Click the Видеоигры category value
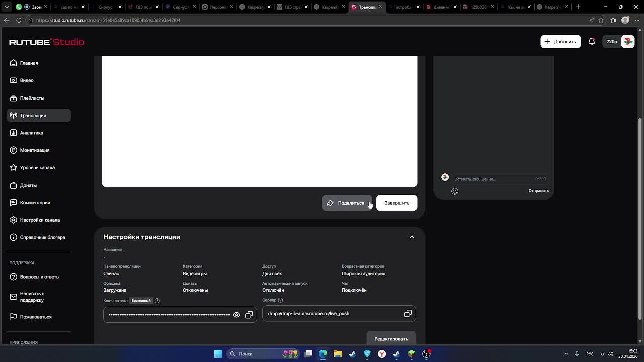This screenshot has width=644, height=362. pos(195,274)
